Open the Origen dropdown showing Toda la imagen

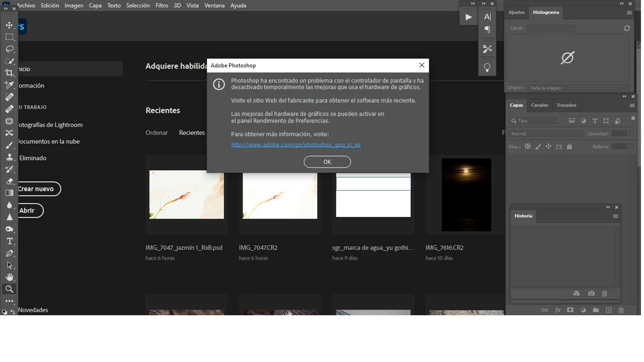point(578,88)
